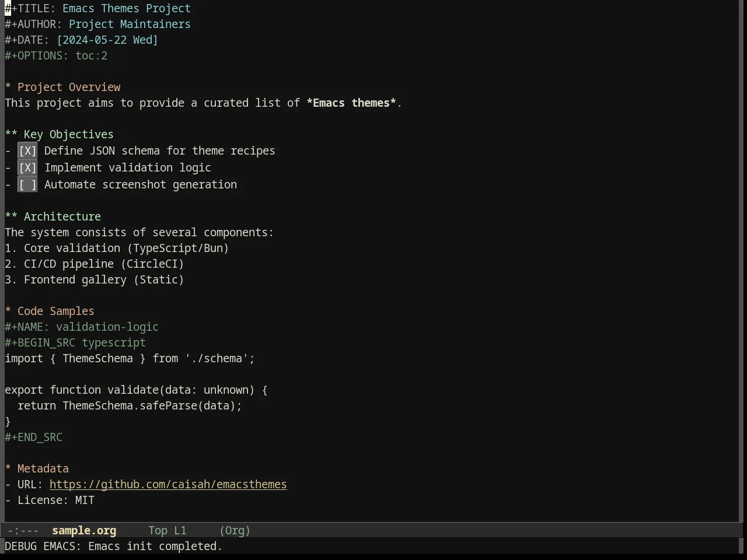Click the echo area debug message

[x=114, y=547]
